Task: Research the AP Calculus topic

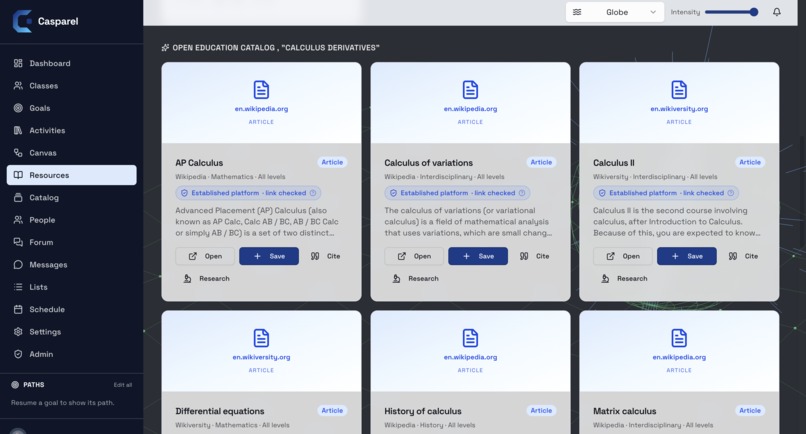Action: tap(206, 278)
